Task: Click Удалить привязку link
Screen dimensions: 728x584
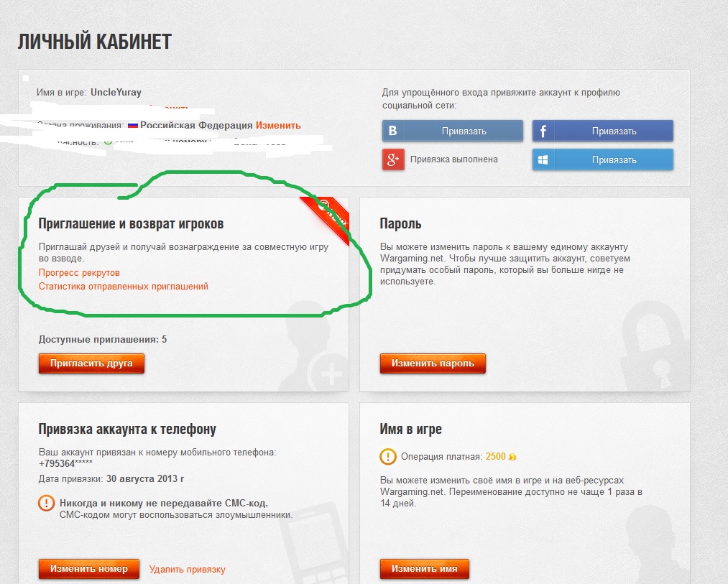Action: click(x=187, y=569)
